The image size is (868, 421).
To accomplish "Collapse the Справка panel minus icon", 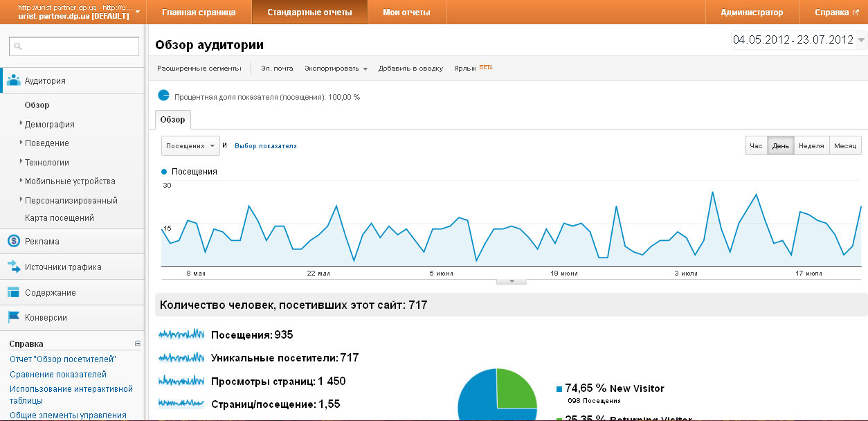I will (x=138, y=343).
